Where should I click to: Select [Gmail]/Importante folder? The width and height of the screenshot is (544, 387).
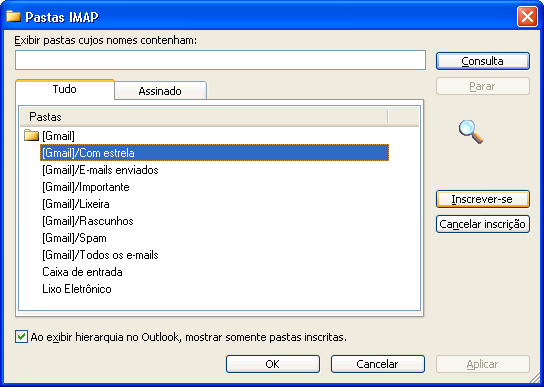86,187
